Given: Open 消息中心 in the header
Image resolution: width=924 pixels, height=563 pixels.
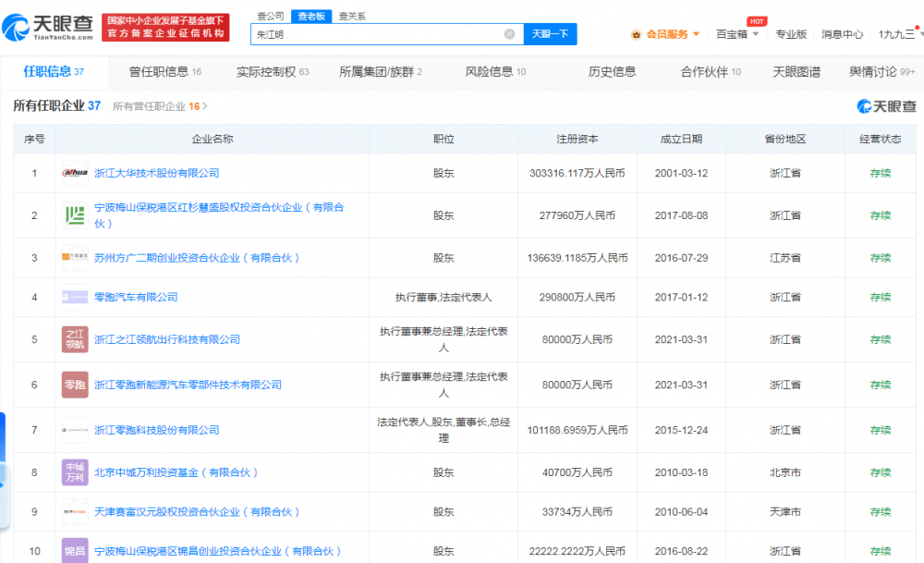Looking at the screenshot, I should point(842,34).
